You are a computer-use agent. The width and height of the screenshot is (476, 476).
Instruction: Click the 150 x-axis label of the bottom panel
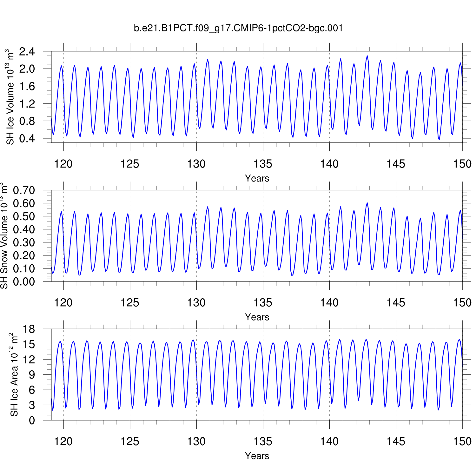coord(462,441)
